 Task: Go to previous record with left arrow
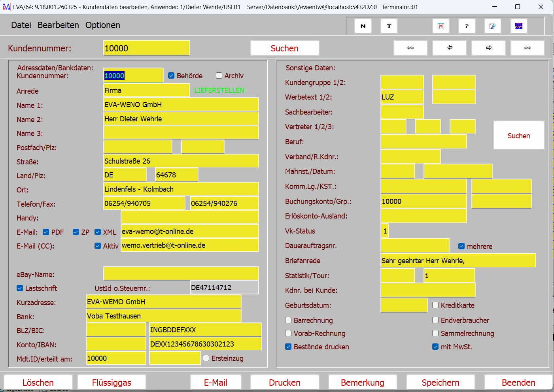coord(450,48)
